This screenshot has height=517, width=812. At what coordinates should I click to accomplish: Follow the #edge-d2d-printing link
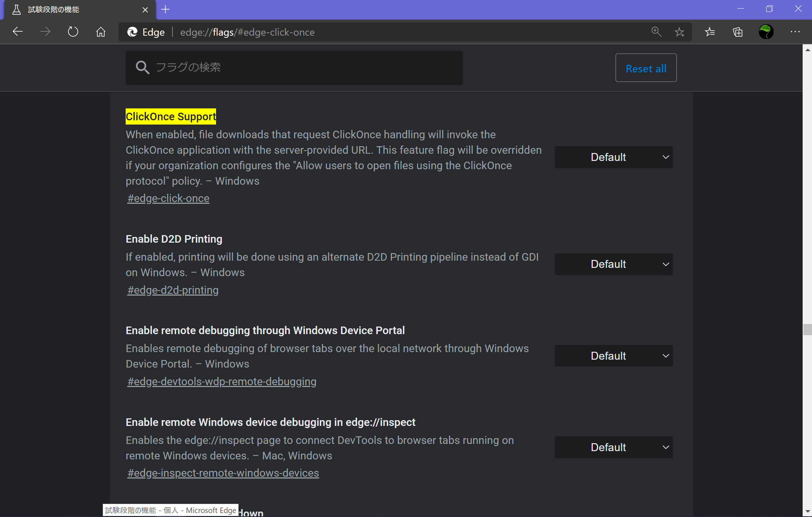(173, 290)
